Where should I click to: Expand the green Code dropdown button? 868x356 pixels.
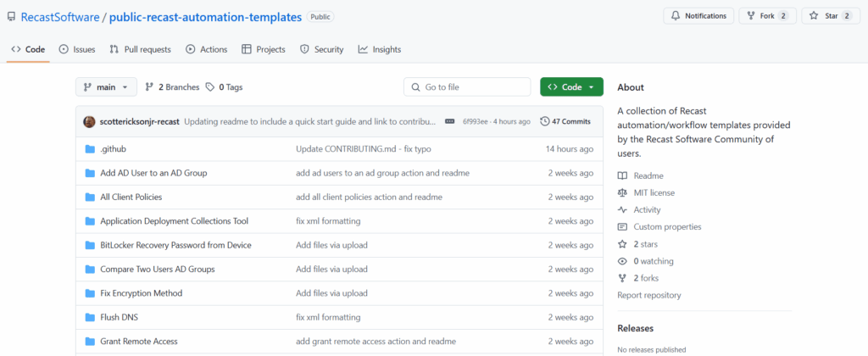point(571,86)
